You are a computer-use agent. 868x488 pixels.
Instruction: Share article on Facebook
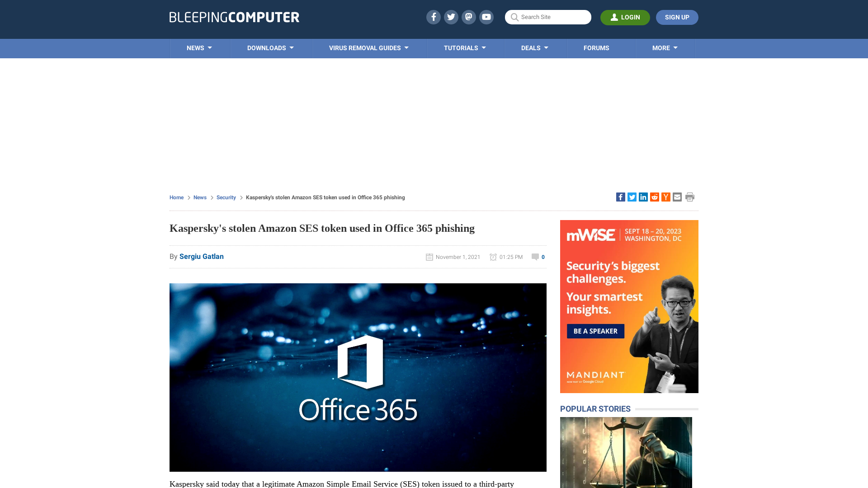pyautogui.click(x=620, y=197)
